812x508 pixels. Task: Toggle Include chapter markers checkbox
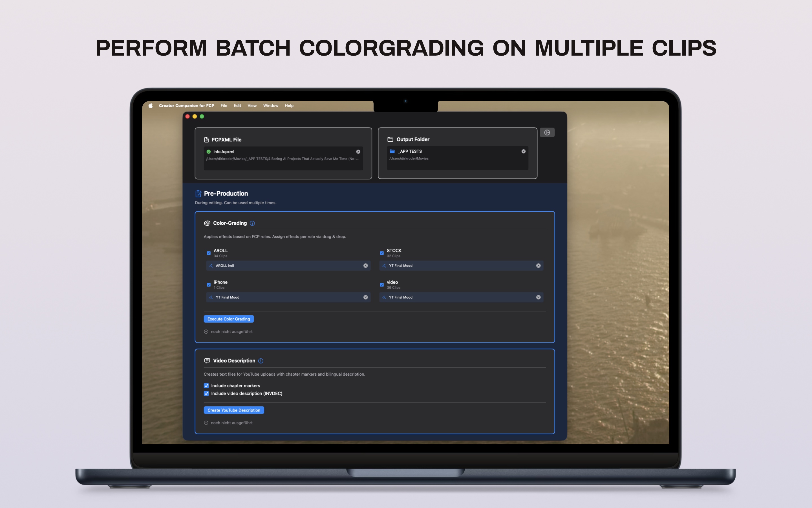coord(206,386)
